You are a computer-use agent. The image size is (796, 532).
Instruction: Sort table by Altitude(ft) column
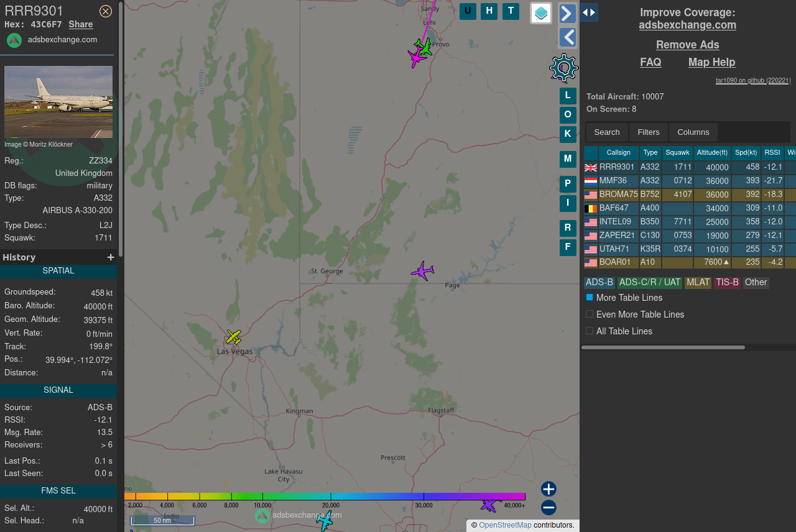[712, 153]
